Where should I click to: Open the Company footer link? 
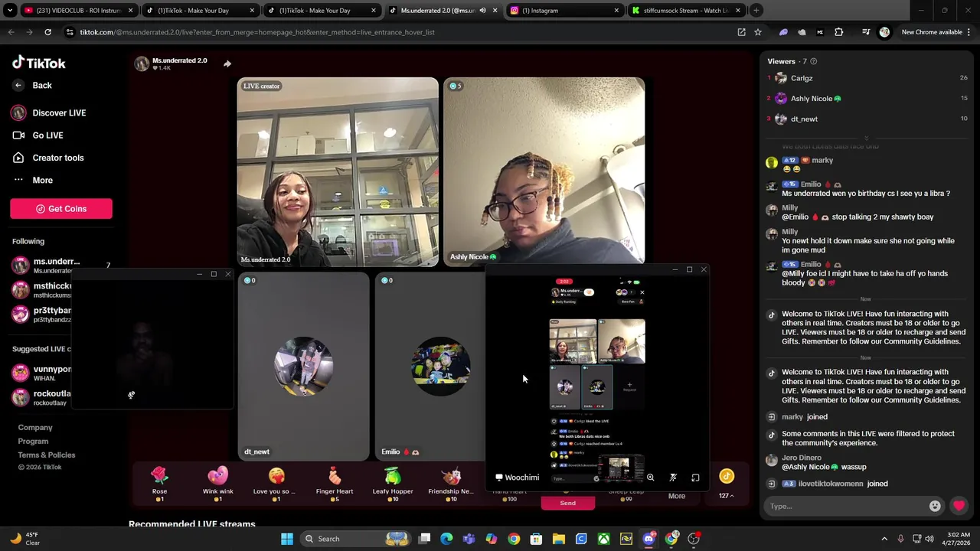pyautogui.click(x=35, y=428)
